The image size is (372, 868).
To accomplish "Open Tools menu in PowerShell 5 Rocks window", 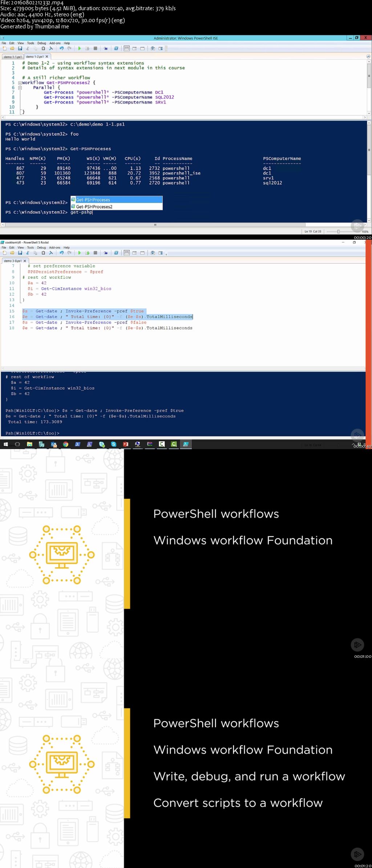I will pyautogui.click(x=31, y=248).
